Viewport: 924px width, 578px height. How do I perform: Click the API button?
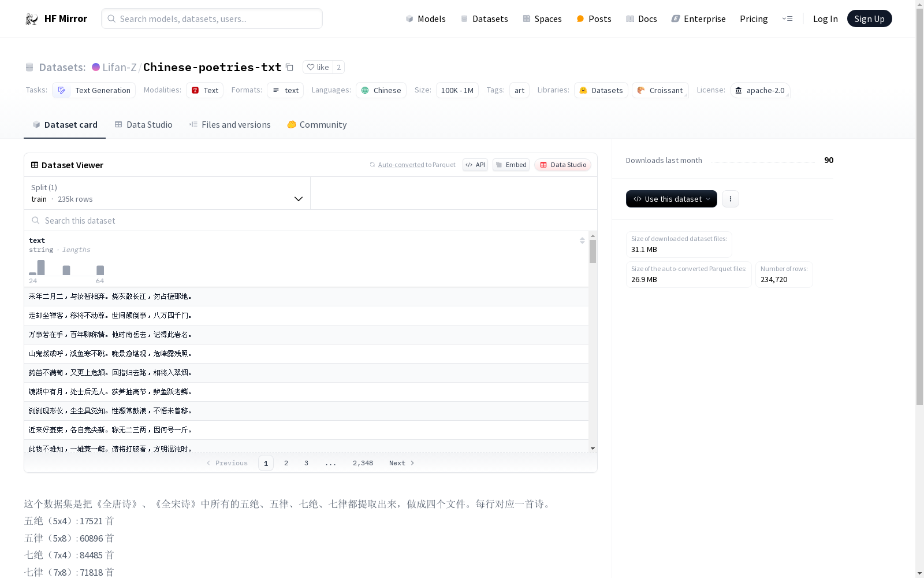[475, 165]
